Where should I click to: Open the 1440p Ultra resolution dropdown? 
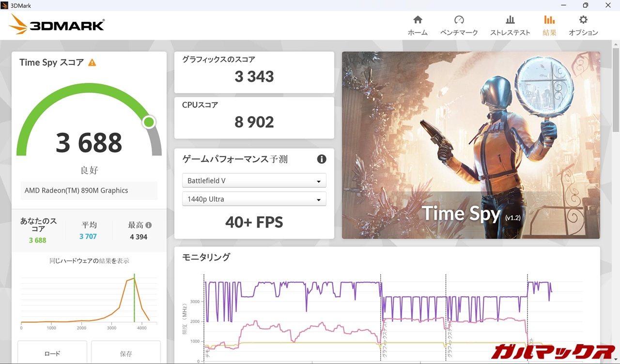click(254, 199)
